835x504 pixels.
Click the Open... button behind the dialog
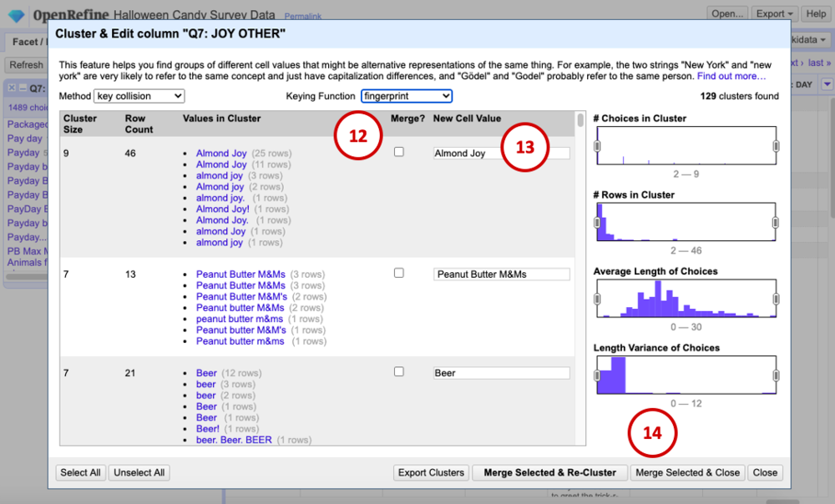tap(727, 14)
